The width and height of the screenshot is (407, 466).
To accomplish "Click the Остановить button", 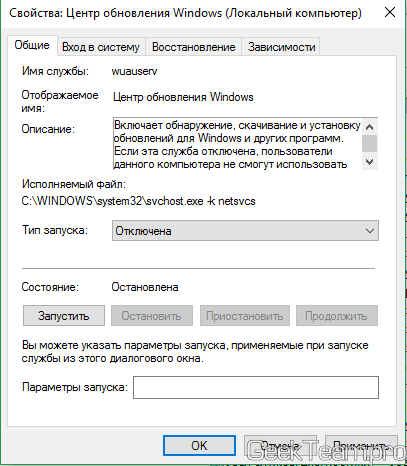I will tap(152, 316).
